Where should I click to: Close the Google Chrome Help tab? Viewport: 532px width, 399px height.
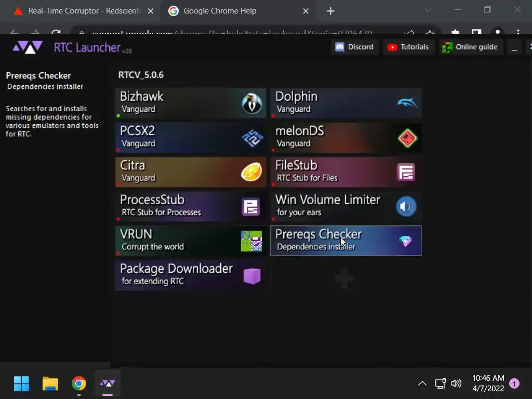[305, 11]
